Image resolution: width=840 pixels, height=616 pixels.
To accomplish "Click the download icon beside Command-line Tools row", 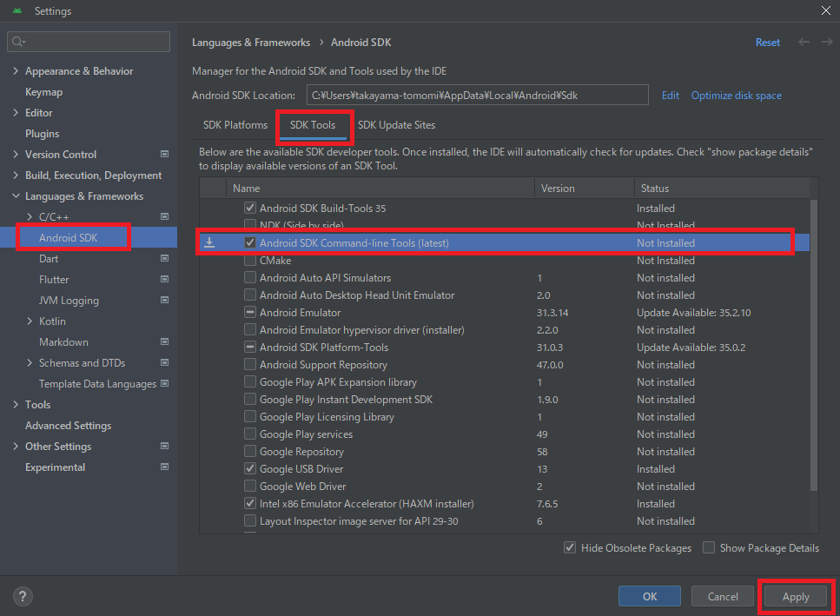I will point(209,242).
